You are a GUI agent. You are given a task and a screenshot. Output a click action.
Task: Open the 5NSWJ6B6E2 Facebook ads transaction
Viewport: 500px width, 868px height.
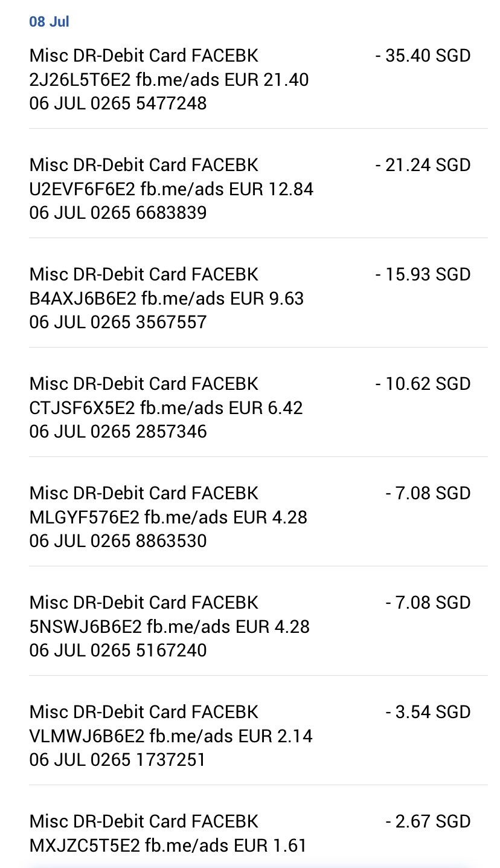click(x=169, y=627)
